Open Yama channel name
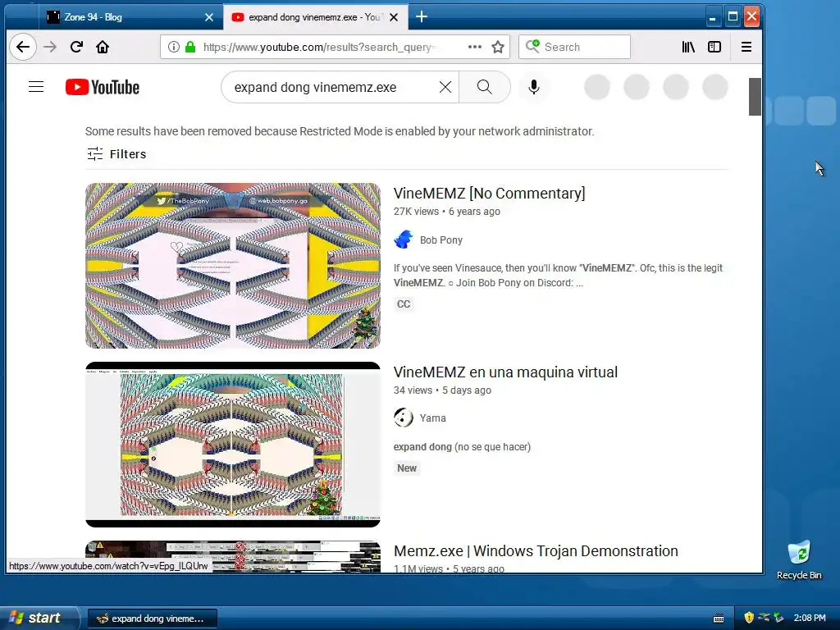Screen dimensions: 840x630 [x=432, y=418]
